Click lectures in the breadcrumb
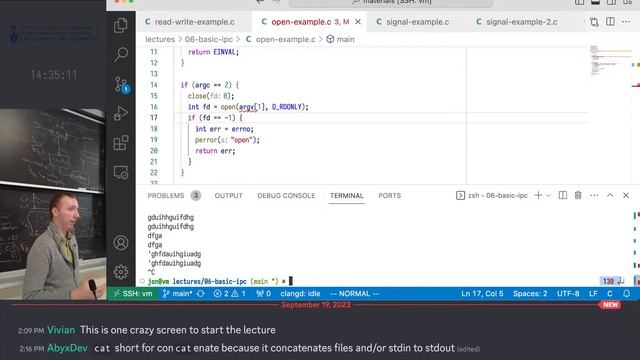This screenshot has height=360, width=640. click(x=160, y=39)
